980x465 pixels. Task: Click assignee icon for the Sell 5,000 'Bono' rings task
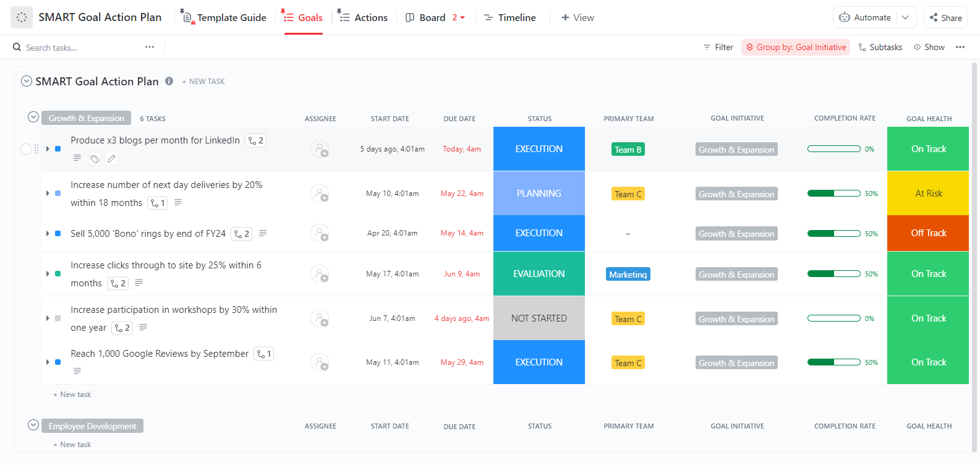tap(320, 233)
